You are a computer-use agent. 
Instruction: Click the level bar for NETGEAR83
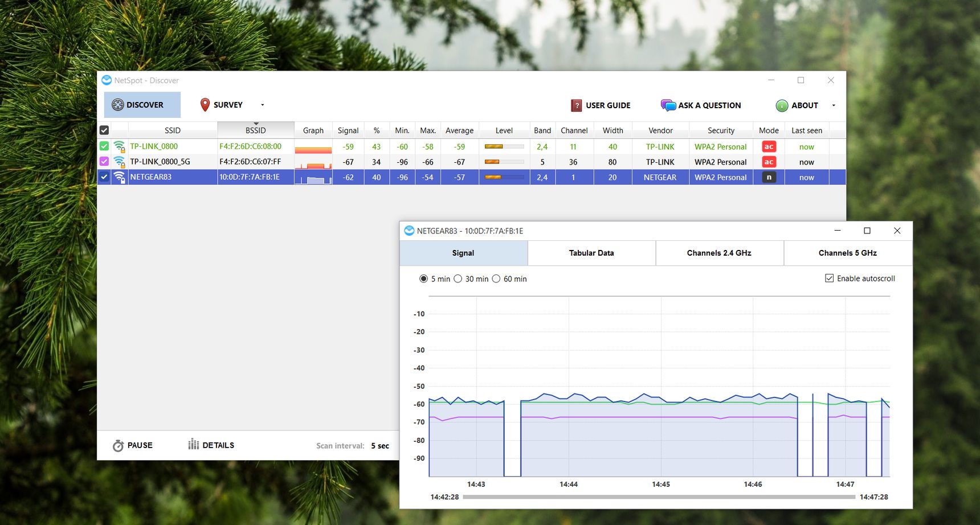504,177
